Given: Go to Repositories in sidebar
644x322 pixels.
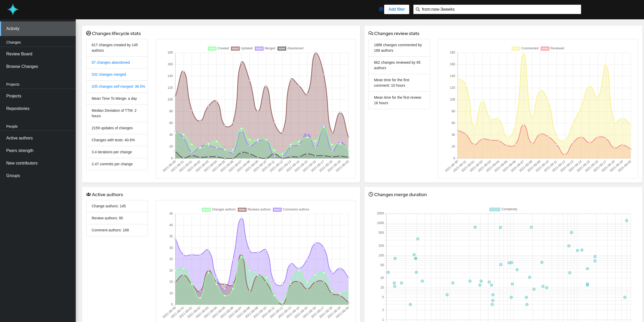Looking at the screenshot, I should 18,108.
